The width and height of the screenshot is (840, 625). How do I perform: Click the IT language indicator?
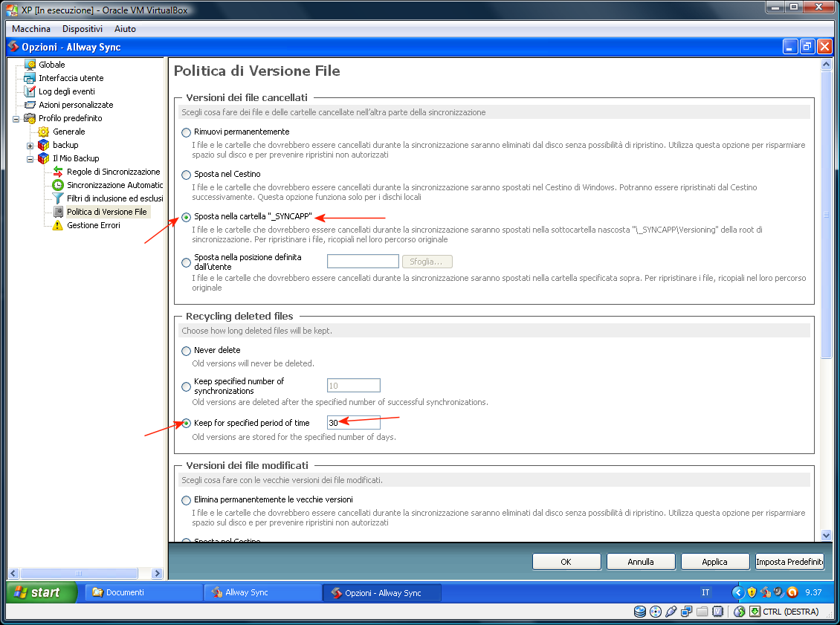click(x=705, y=592)
